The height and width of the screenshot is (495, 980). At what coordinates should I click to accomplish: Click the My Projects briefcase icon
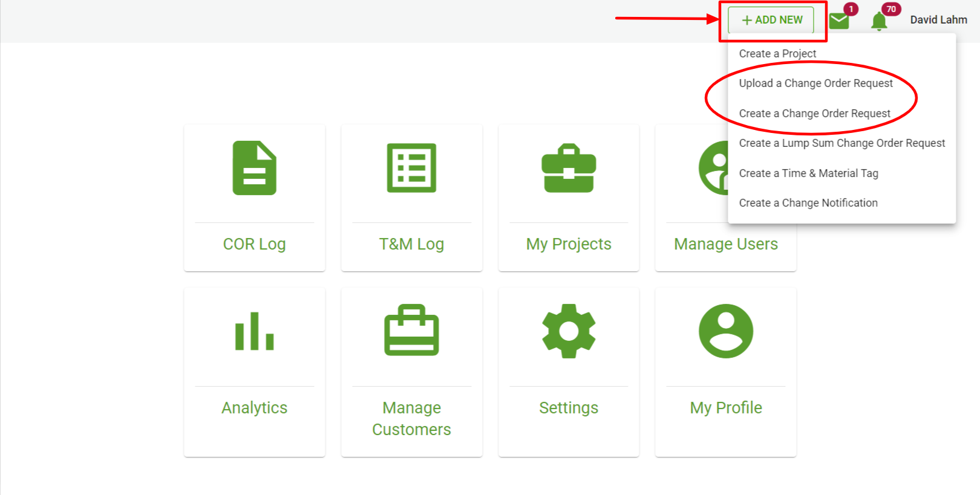click(x=569, y=168)
